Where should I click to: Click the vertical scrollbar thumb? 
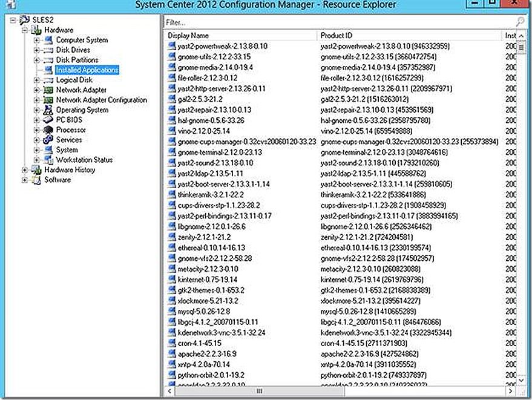coord(522,47)
